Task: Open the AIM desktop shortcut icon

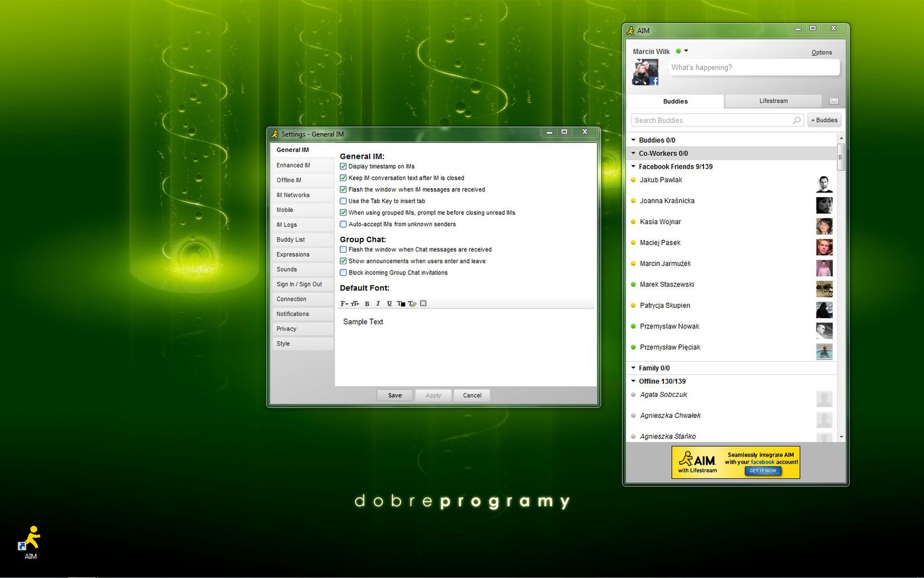Action: click(x=30, y=542)
